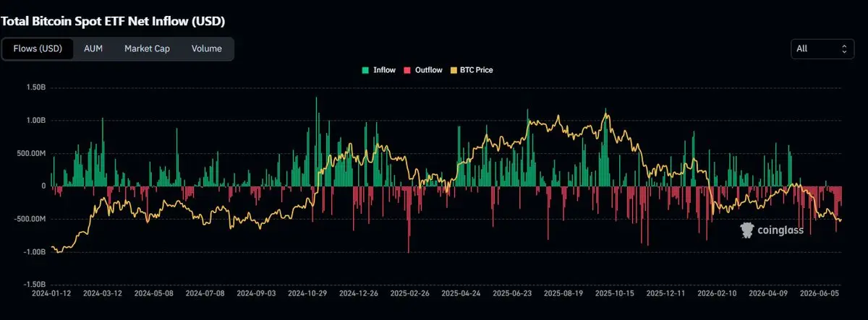Open the All time range dropdown
The height and width of the screenshot is (320, 868).
tap(823, 48)
